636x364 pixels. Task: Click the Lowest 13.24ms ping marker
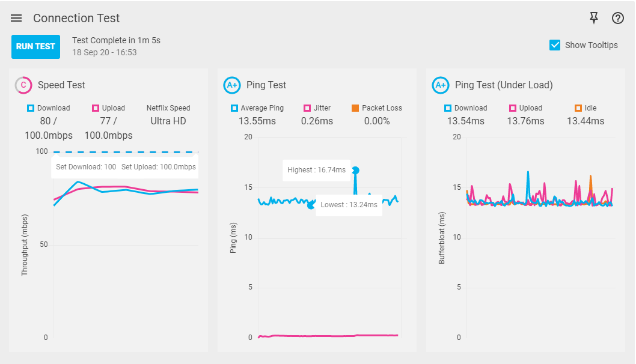click(311, 205)
